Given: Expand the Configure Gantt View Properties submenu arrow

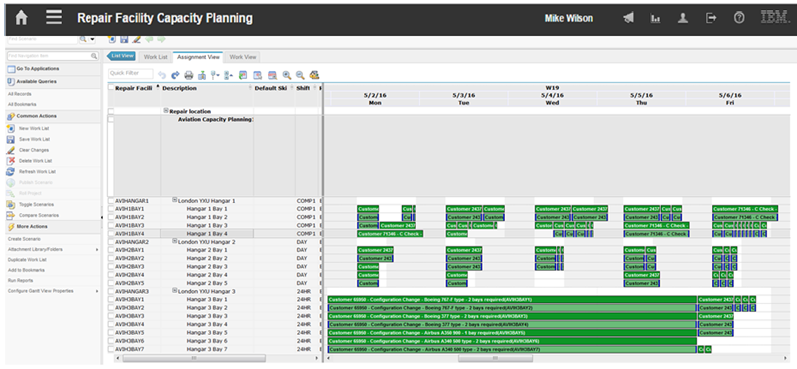Looking at the screenshot, I should (x=97, y=291).
